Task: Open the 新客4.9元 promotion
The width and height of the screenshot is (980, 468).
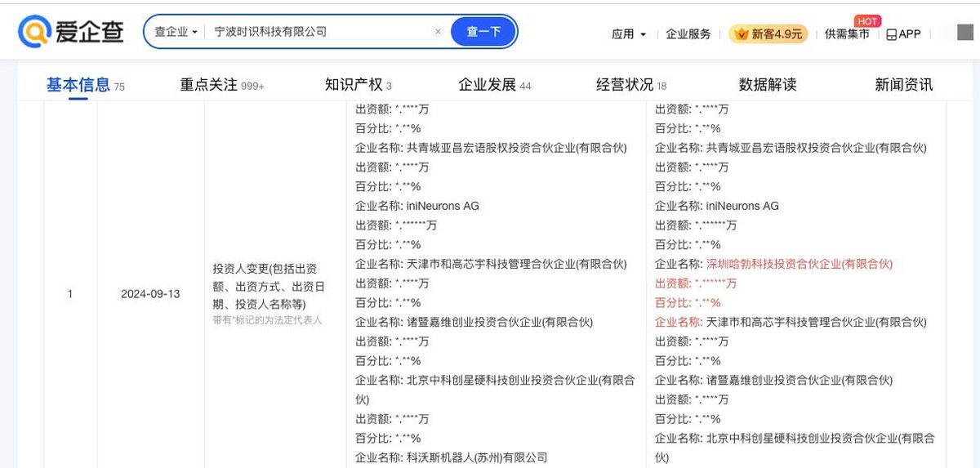Action: pyautogui.click(x=768, y=33)
